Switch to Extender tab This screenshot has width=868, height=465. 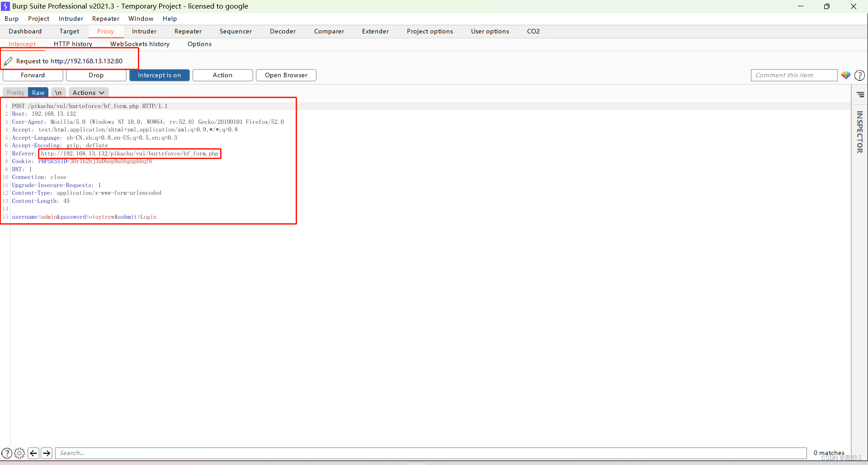(376, 31)
